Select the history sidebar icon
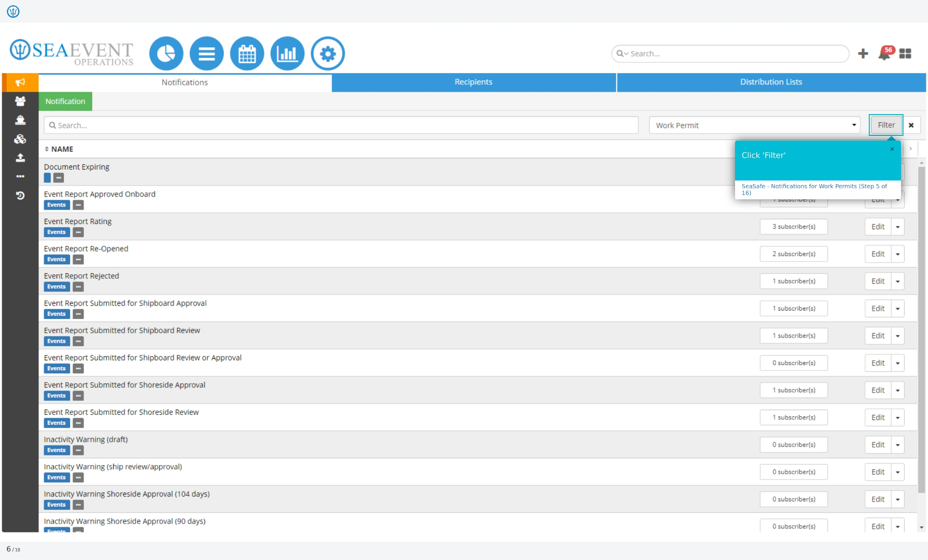 20,195
